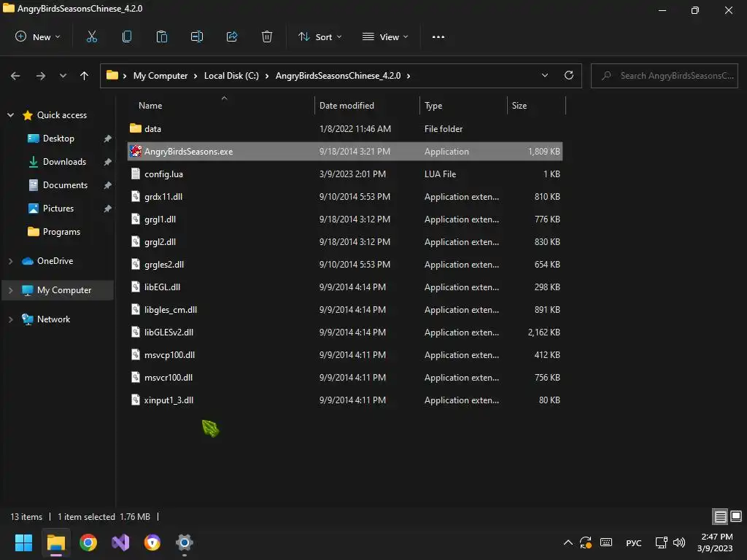Viewport: 747px width, 560px height.
Task: Click the Share icon in toolbar
Action: (x=232, y=36)
